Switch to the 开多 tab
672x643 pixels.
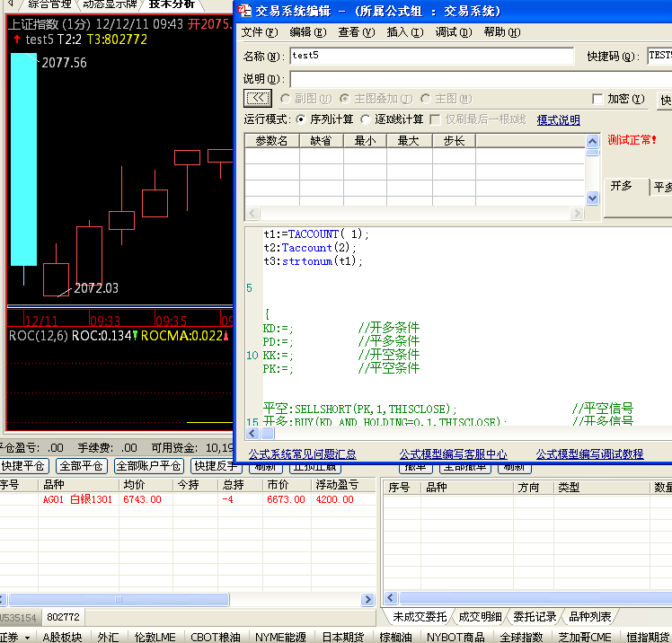622,186
